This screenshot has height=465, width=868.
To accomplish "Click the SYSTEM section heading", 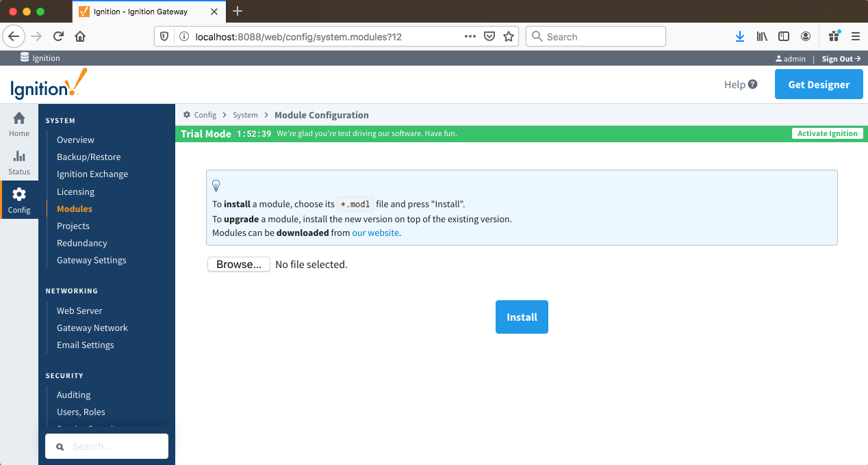I will tap(60, 120).
